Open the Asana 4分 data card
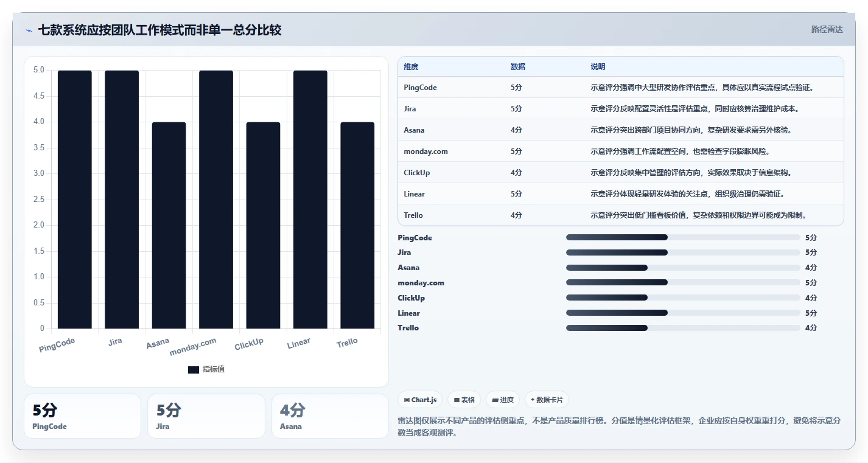This screenshot has height=463, width=868. [330, 416]
